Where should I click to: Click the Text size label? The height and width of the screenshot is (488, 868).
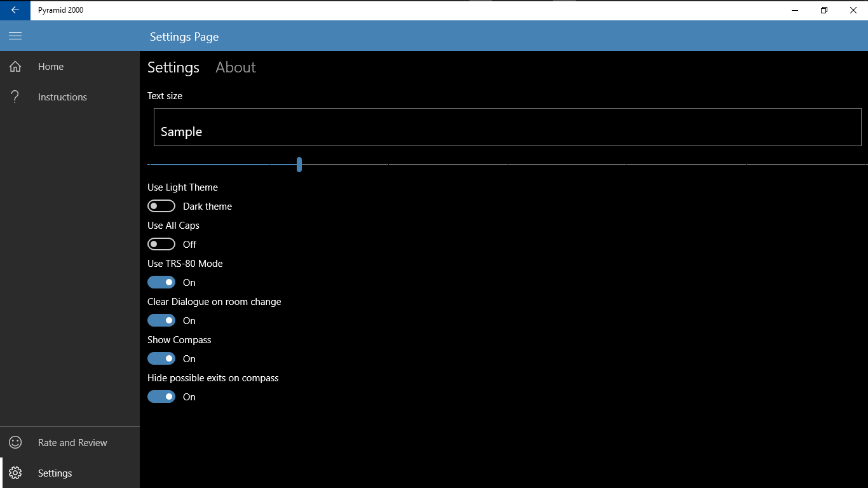[165, 96]
